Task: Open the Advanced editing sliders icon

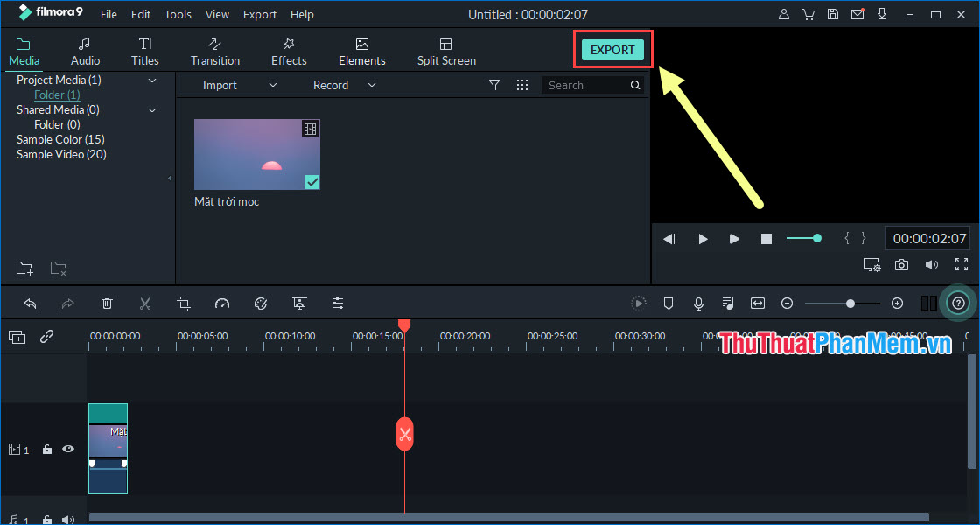Action: [338, 303]
